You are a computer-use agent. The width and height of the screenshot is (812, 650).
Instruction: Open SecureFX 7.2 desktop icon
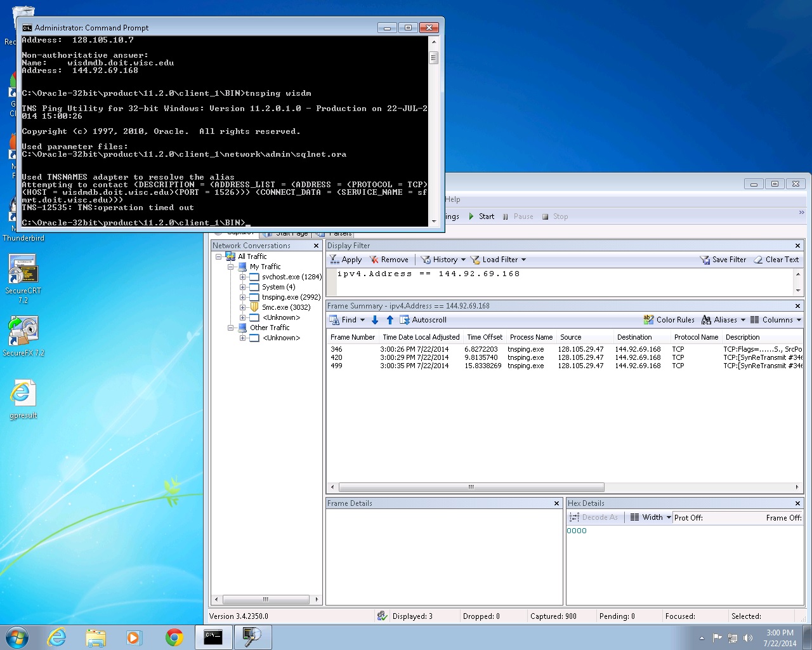[x=23, y=336]
